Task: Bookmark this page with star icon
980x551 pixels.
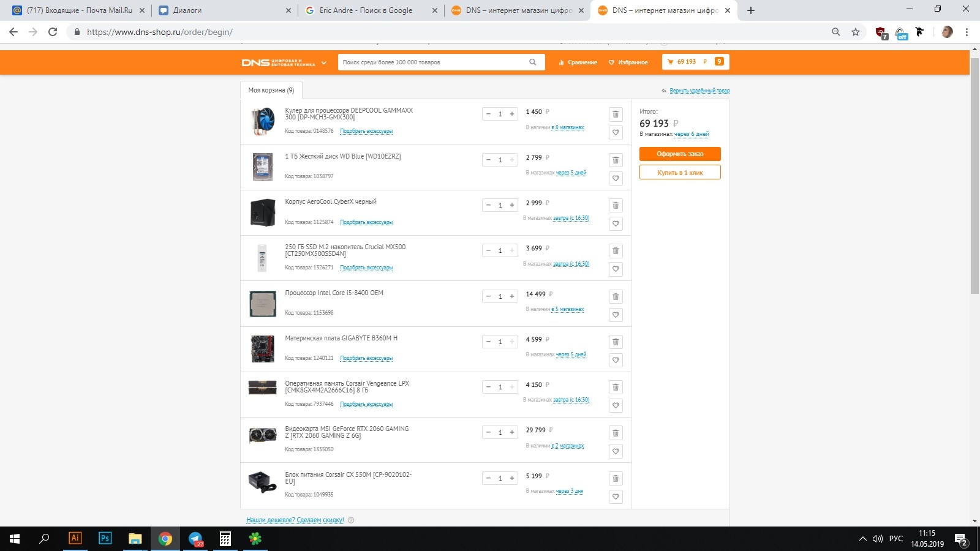Action: [x=856, y=32]
